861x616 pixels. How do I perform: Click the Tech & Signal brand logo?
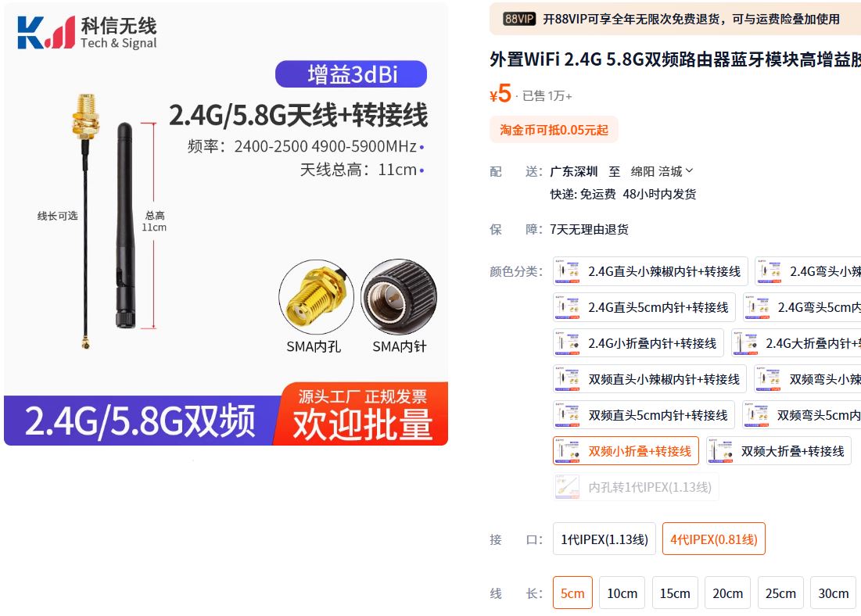coord(88,32)
